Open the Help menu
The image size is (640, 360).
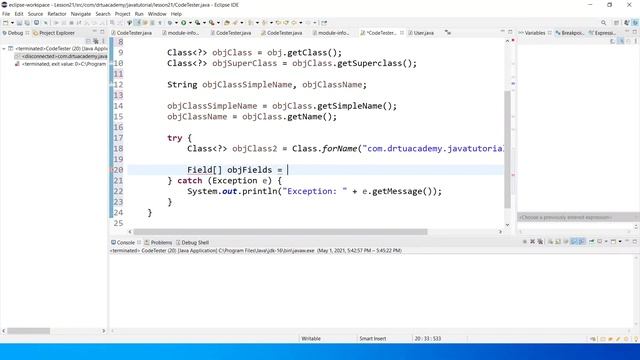(176, 14)
